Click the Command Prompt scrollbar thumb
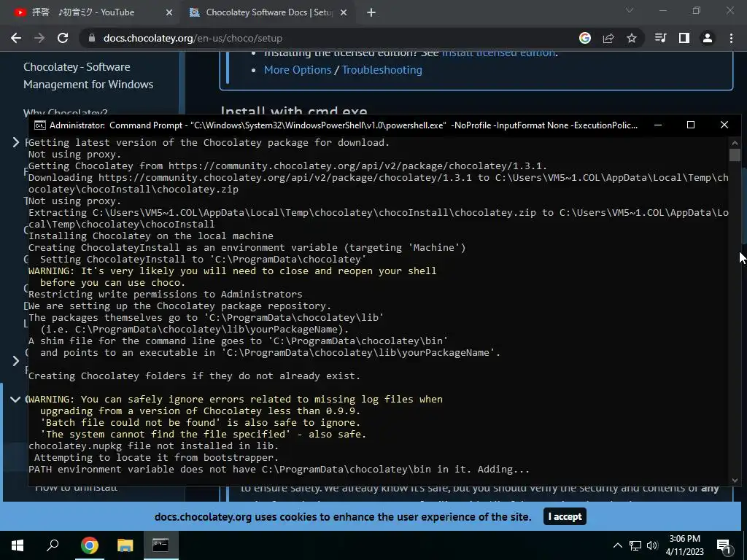The width and height of the screenshot is (747, 560). pyautogui.click(x=735, y=155)
